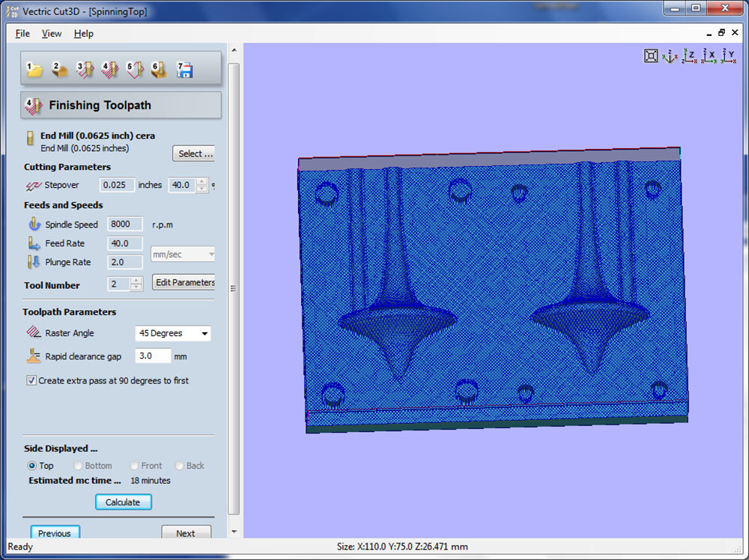
Task: Click the Calculate button
Action: pyautogui.click(x=124, y=502)
